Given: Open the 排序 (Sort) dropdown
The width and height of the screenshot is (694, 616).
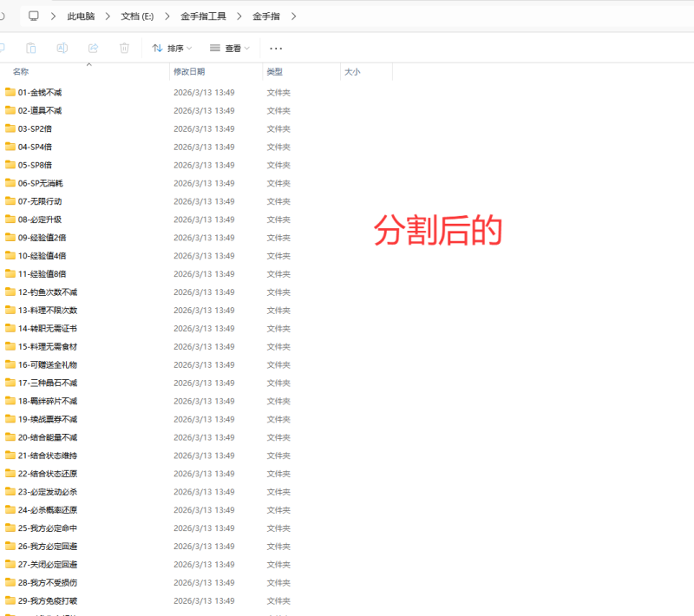Looking at the screenshot, I should pyautogui.click(x=171, y=48).
